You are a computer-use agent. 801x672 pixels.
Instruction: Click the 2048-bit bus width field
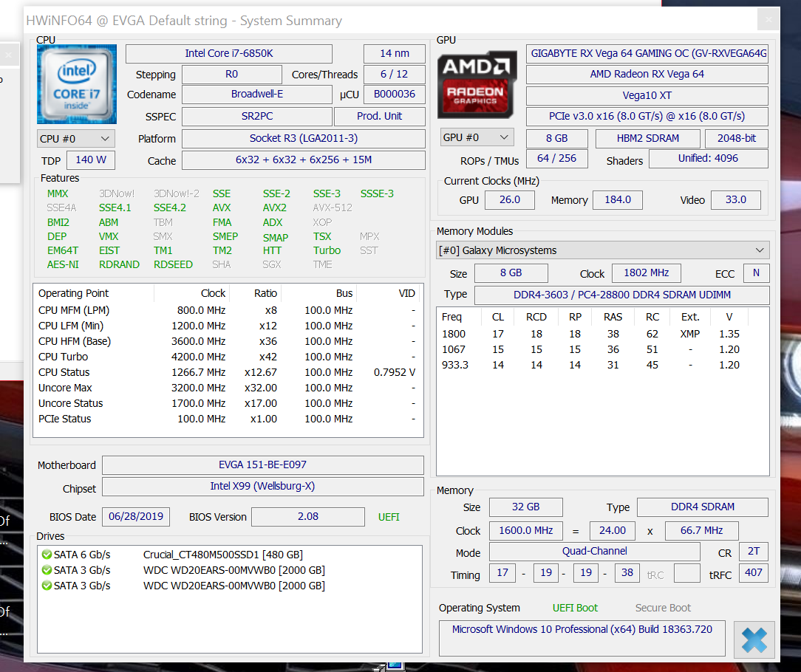[x=736, y=138]
